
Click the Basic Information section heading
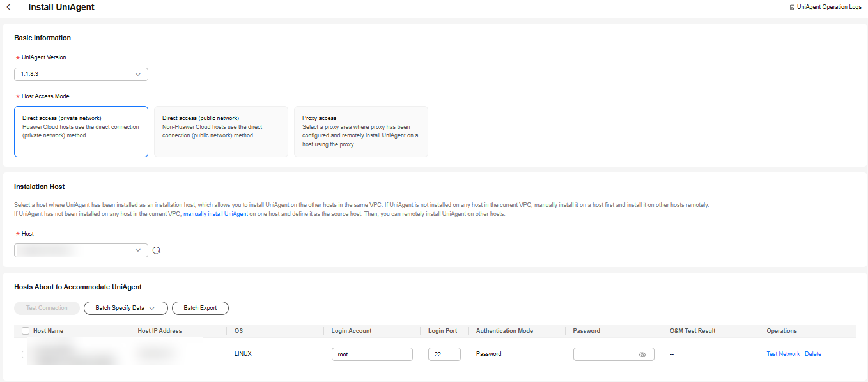42,38
